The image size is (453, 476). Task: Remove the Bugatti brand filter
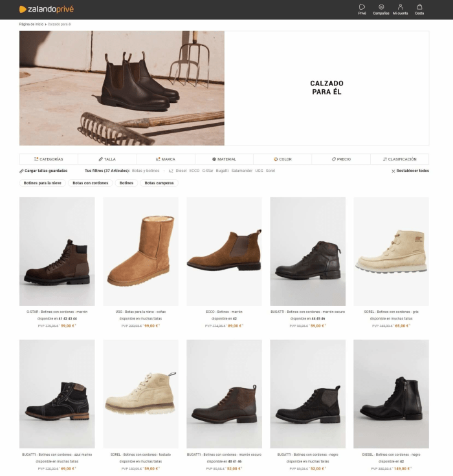pos(222,171)
